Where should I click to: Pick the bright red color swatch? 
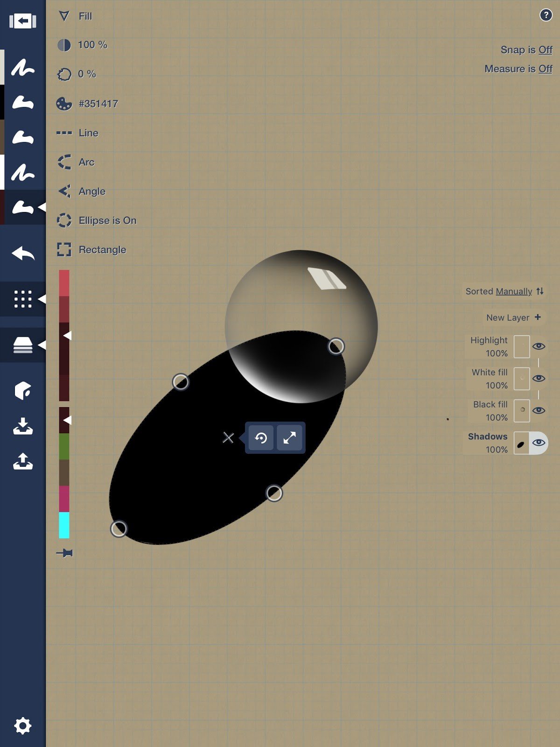64,283
